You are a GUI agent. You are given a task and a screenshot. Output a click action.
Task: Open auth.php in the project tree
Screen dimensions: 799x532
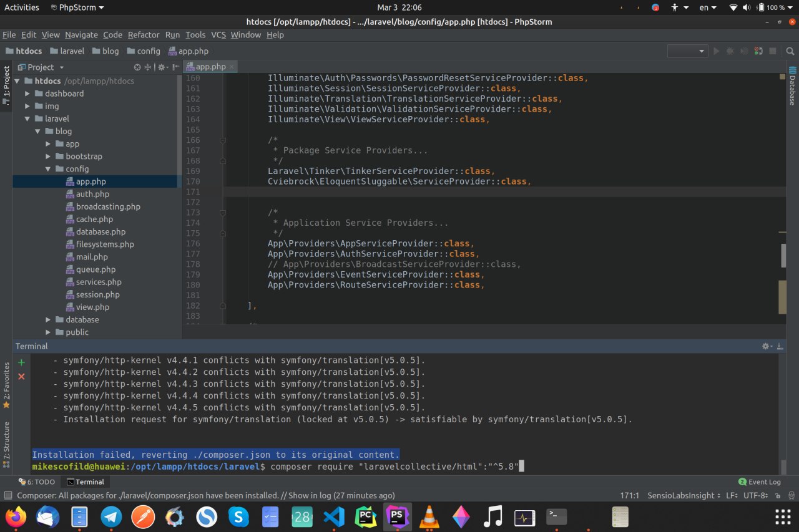point(92,194)
